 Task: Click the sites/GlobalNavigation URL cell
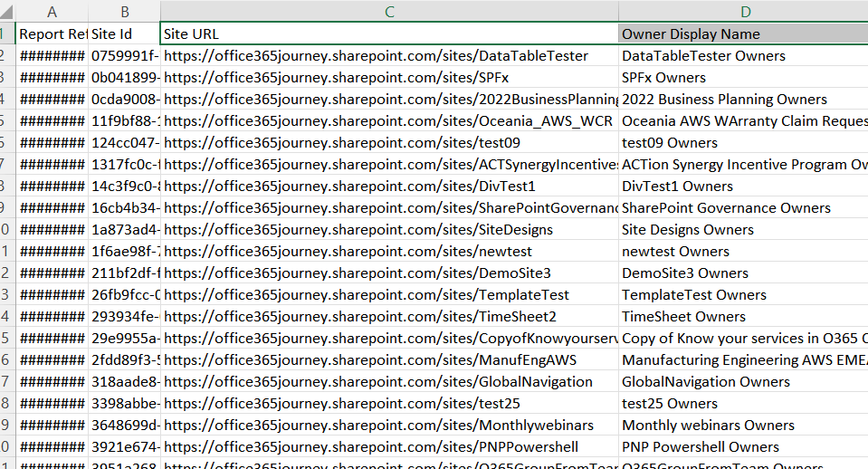click(389, 381)
